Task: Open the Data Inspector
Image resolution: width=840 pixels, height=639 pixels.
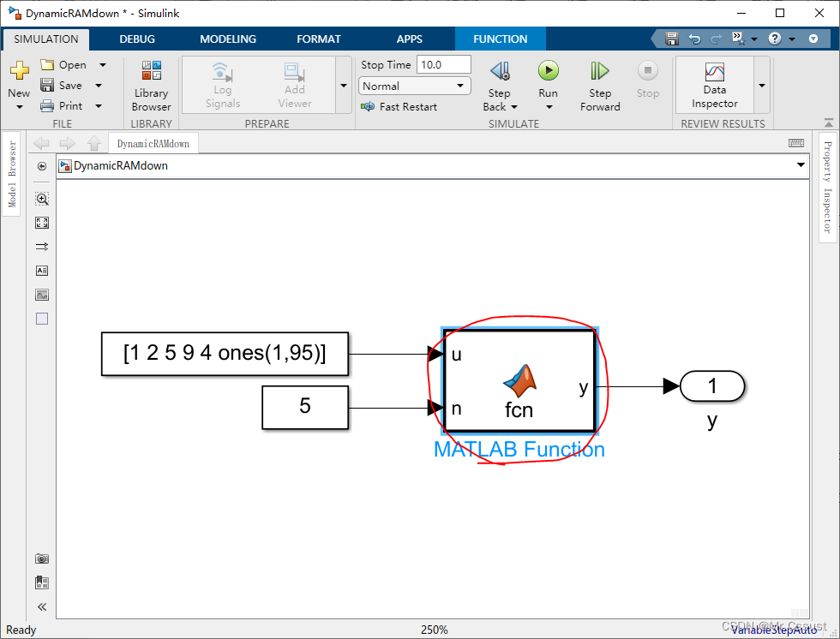Action: 715,86
